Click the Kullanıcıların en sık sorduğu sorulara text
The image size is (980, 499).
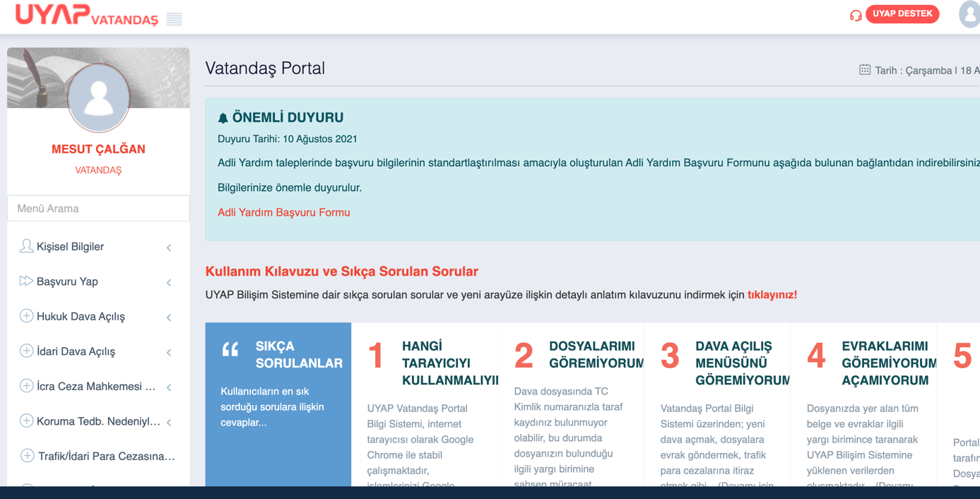[272, 406]
